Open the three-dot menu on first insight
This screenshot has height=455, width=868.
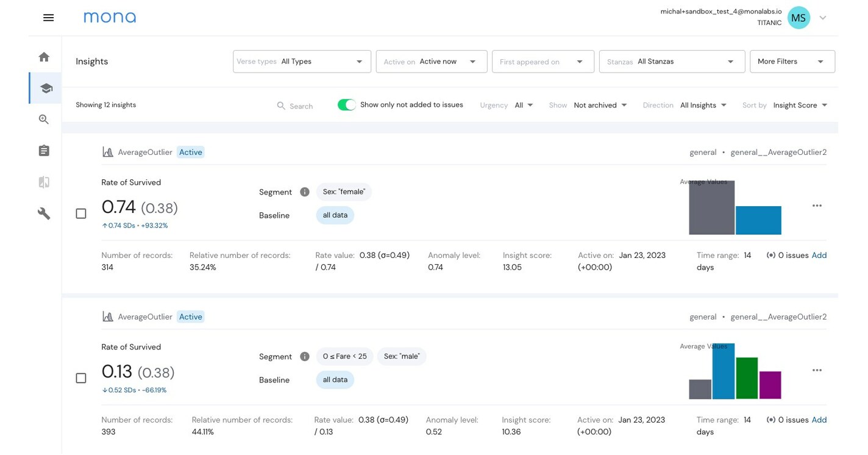817,206
